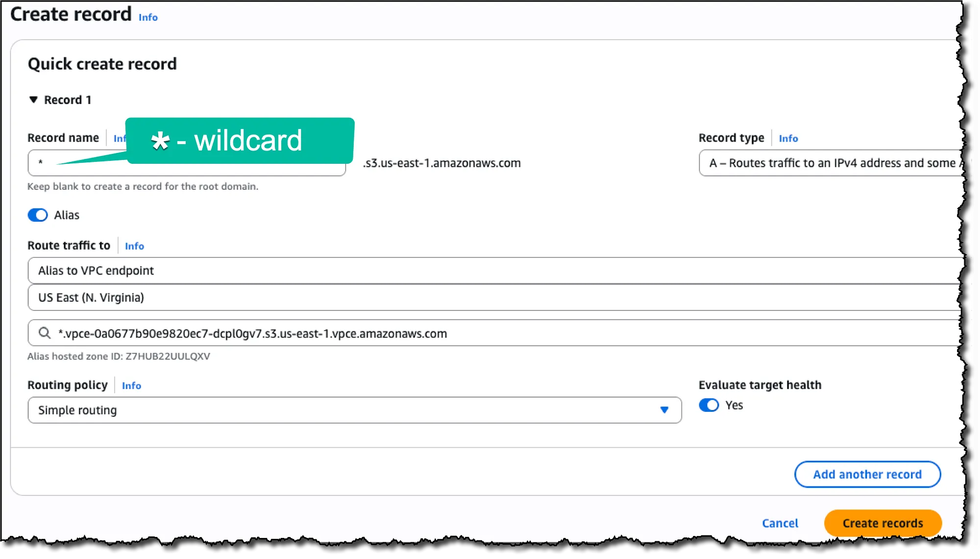Open Info link beside Route traffic to

134,246
